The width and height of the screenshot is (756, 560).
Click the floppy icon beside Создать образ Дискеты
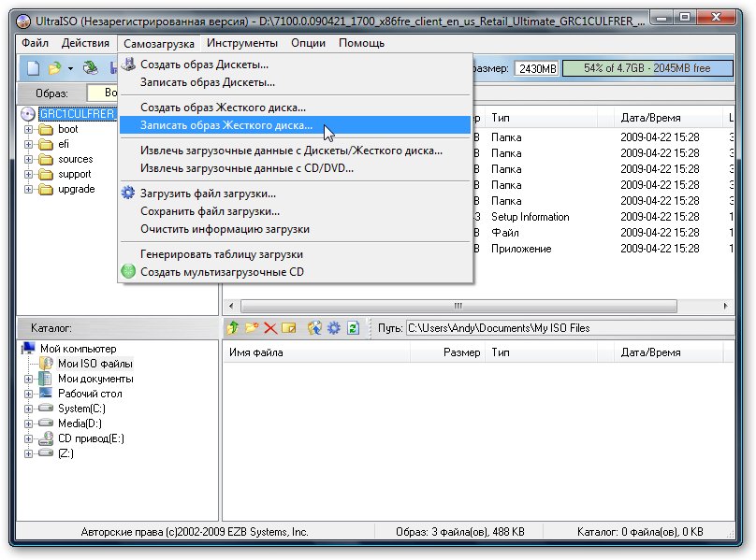click(x=128, y=65)
